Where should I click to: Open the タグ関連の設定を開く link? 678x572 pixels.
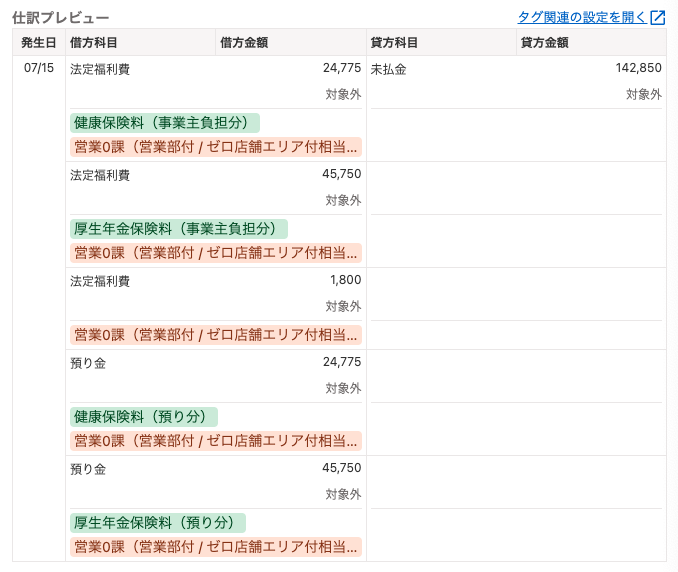tap(582, 18)
